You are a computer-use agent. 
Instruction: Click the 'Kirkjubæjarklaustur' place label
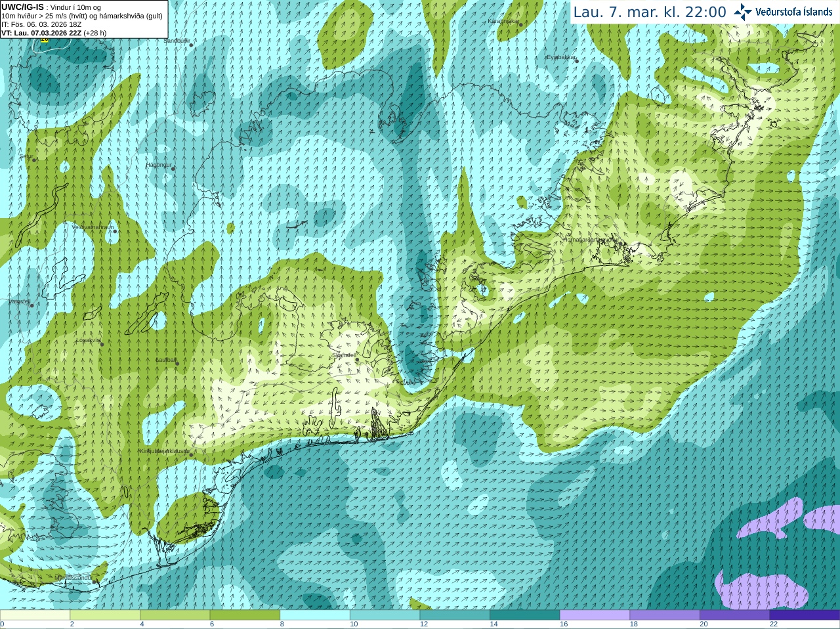point(164,451)
